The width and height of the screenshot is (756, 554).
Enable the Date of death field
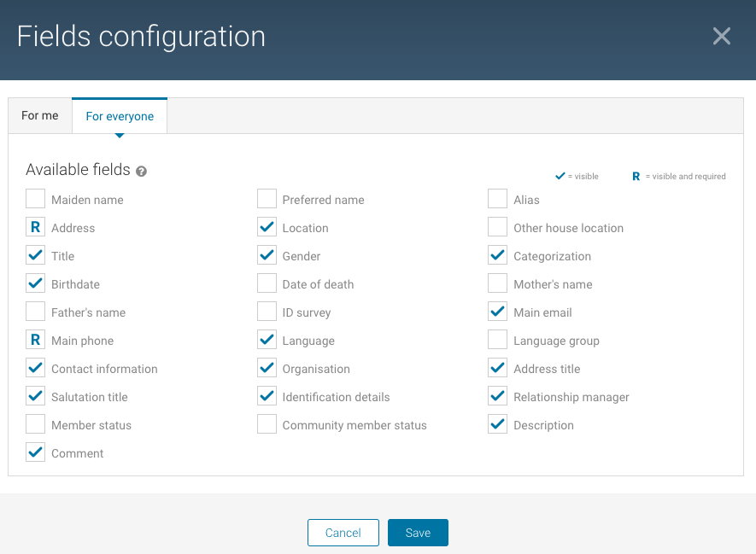tap(267, 283)
